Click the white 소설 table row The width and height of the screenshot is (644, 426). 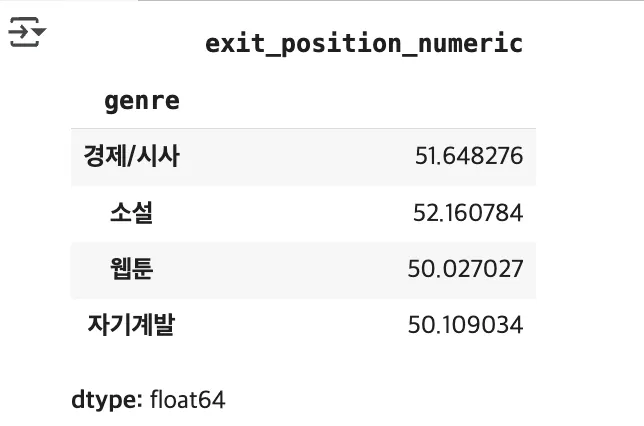pyautogui.click(x=304, y=214)
